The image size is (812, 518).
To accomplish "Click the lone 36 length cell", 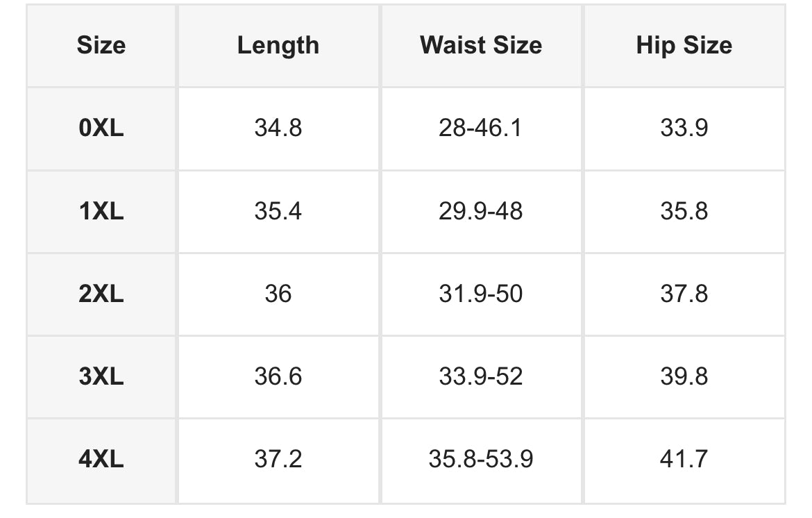I will pyautogui.click(x=278, y=294).
